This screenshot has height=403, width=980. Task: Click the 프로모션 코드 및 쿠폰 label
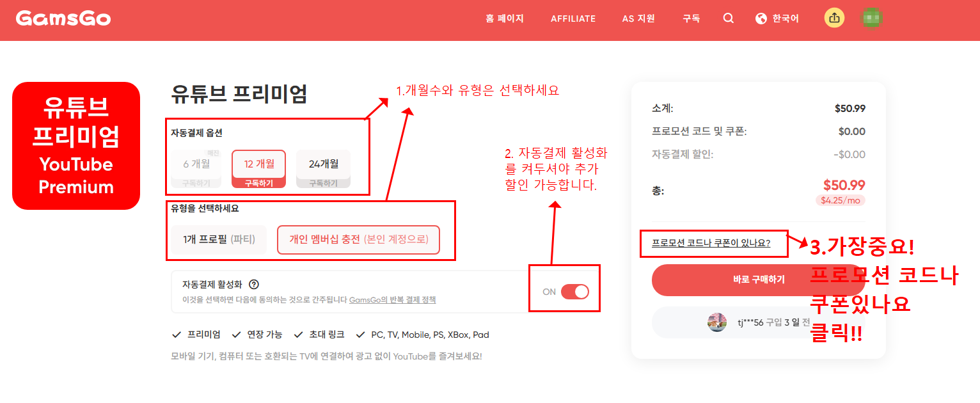click(x=699, y=131)
